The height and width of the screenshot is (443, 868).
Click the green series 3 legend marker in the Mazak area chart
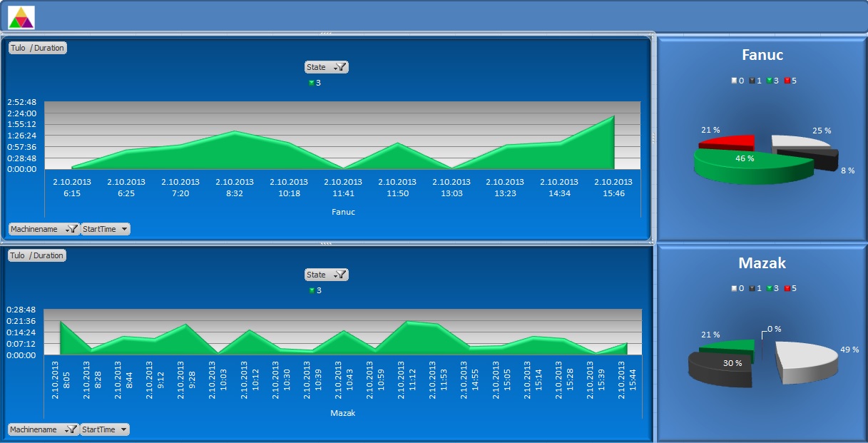coord(312,290)
